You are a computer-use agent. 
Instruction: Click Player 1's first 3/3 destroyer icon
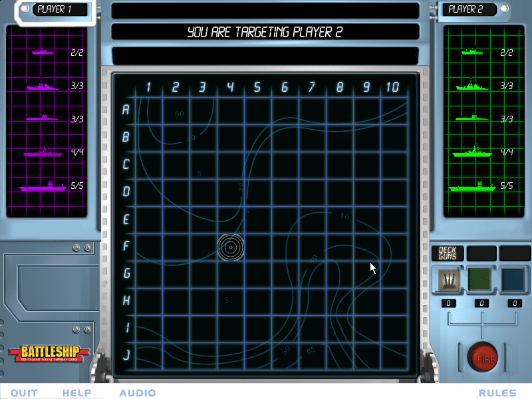point(43,85)
